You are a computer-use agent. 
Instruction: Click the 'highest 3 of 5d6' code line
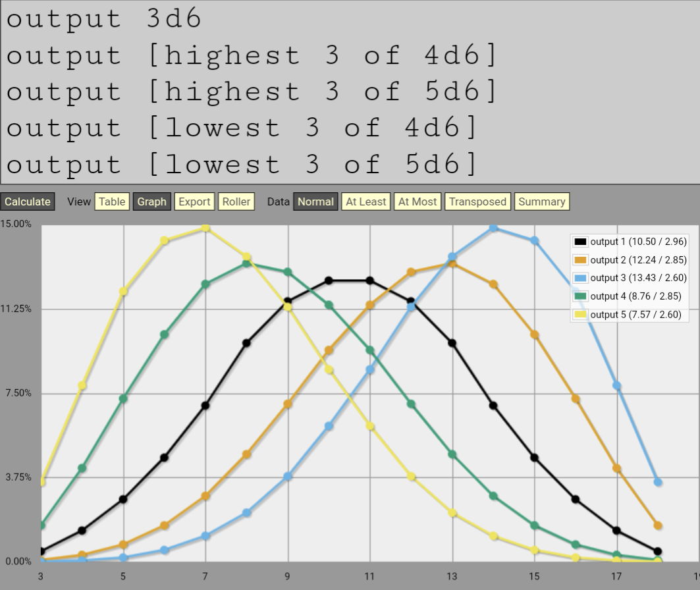click(x=252, y=92)
